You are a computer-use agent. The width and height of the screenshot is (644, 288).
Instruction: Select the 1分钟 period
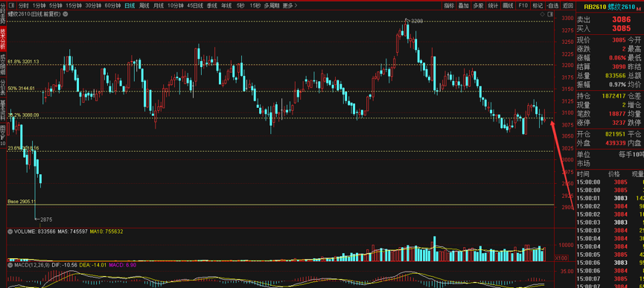39,6
